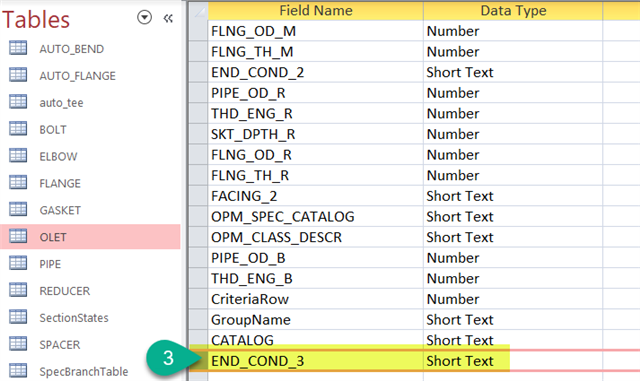Click the Field Name column header

[x=316, y=10]
